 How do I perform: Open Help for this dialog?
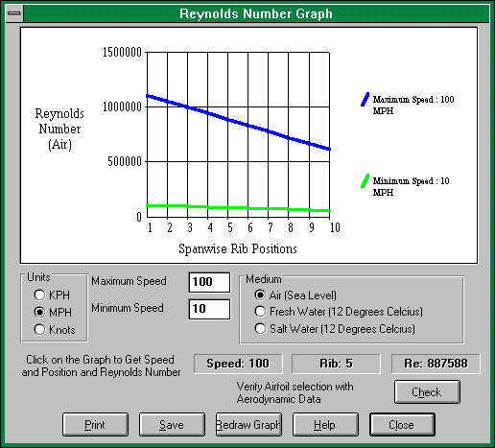pos(325,424)
